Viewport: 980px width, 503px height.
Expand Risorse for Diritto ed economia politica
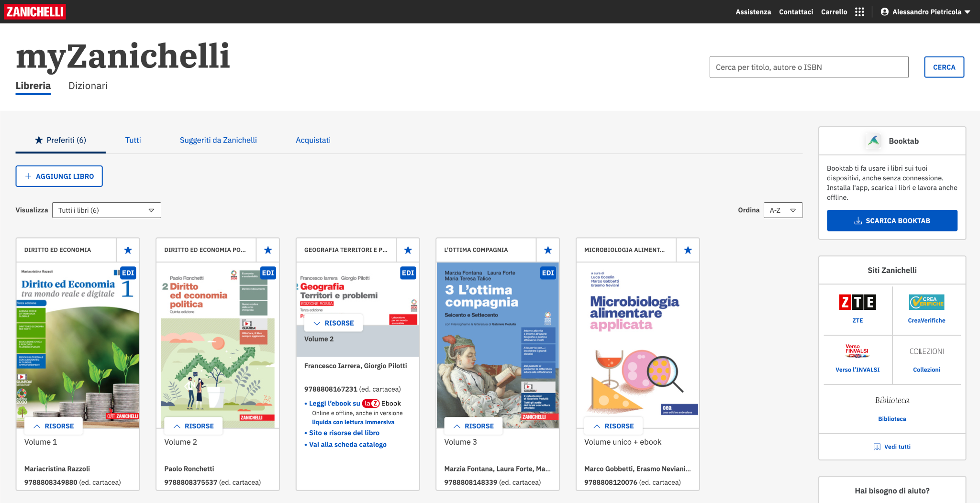193,426
